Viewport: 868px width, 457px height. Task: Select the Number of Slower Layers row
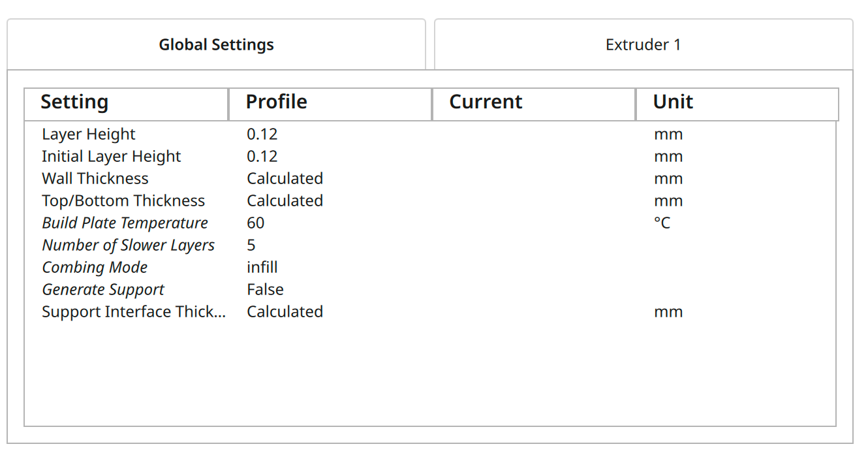click(129, 245)
